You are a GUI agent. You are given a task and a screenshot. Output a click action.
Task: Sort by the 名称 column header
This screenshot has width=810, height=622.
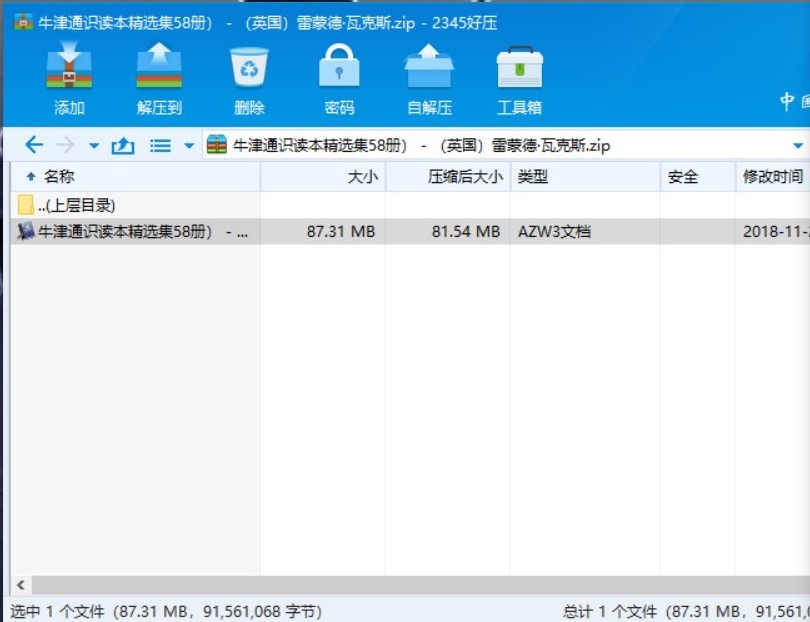(x=135, y=177)
